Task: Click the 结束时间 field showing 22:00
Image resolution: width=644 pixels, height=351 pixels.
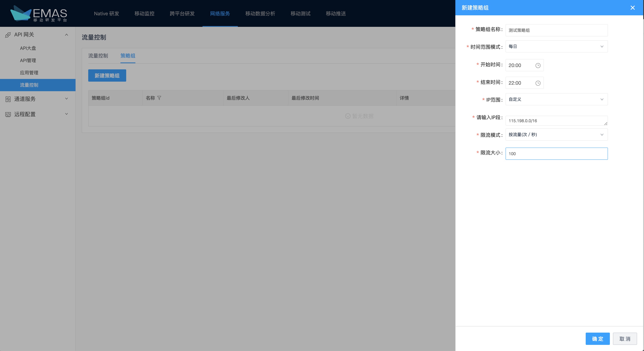Action: [525, 83]
